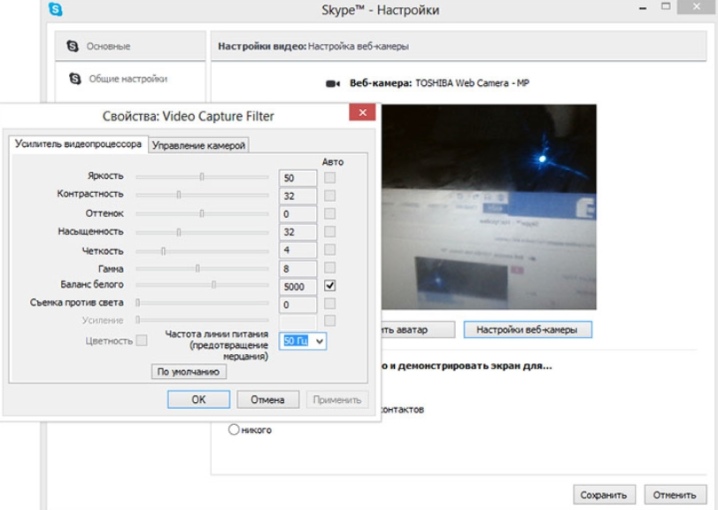Viewport: 718px width, 510px height.
Task: Enable Auto checkbox for Контрастность
Action: (x=330, y=195)
